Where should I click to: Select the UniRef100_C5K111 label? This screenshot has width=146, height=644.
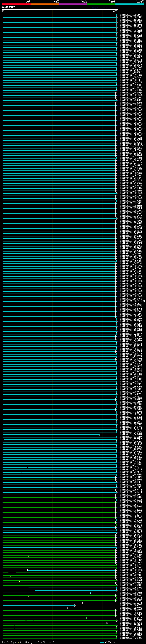pos(131,369)
